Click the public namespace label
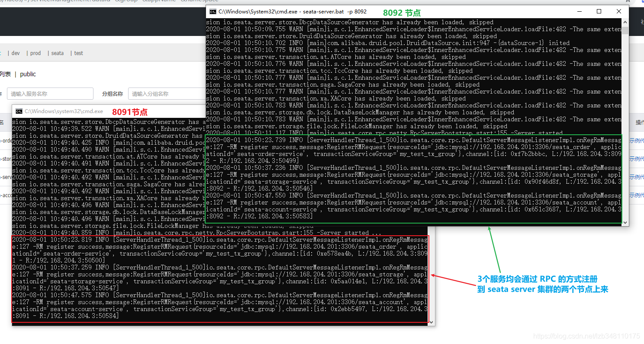This screenshot has width=644, height=344. [x=28, y=74]
